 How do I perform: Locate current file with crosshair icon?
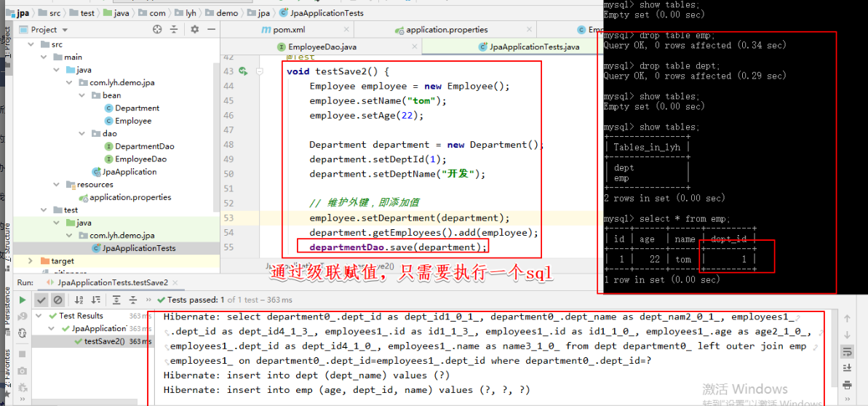click(157, 29)
